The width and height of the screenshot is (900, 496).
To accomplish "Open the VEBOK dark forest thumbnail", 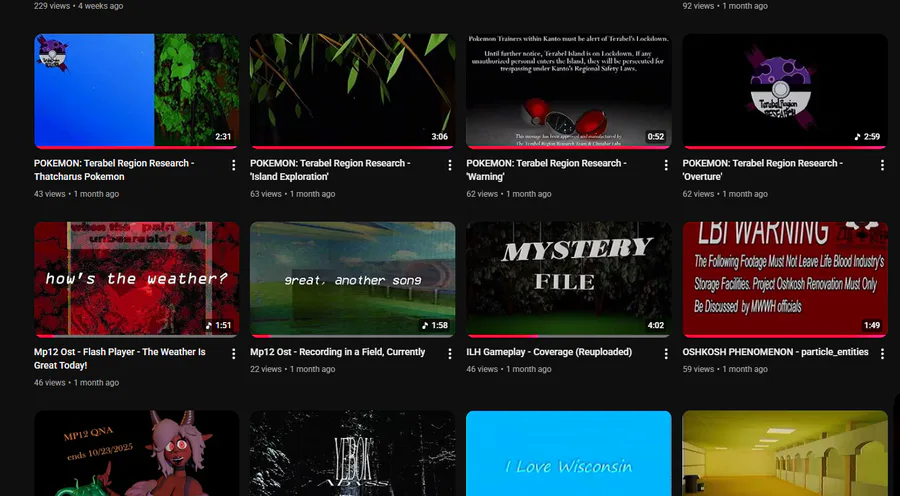I will [352, 454].
